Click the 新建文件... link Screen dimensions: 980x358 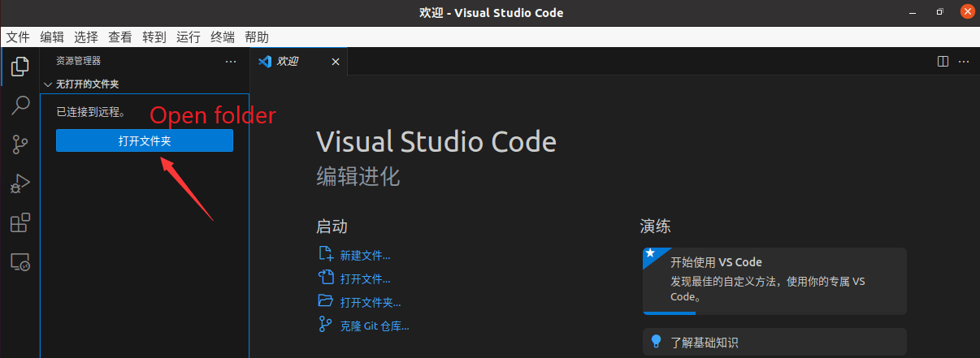click(365, 255)
